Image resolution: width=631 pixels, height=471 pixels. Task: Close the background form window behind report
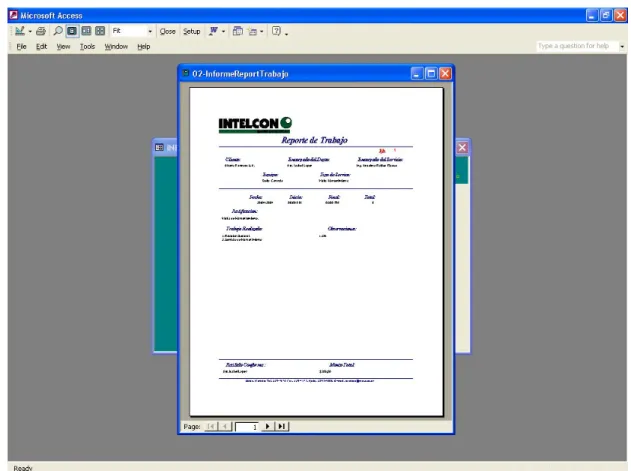[x=462, y=148]
